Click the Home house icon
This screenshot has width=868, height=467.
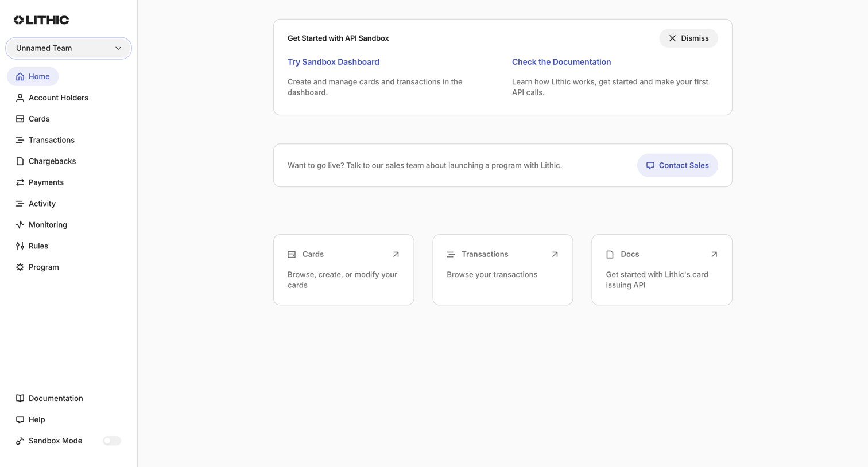pyautogui.click(x=20, y=76)
